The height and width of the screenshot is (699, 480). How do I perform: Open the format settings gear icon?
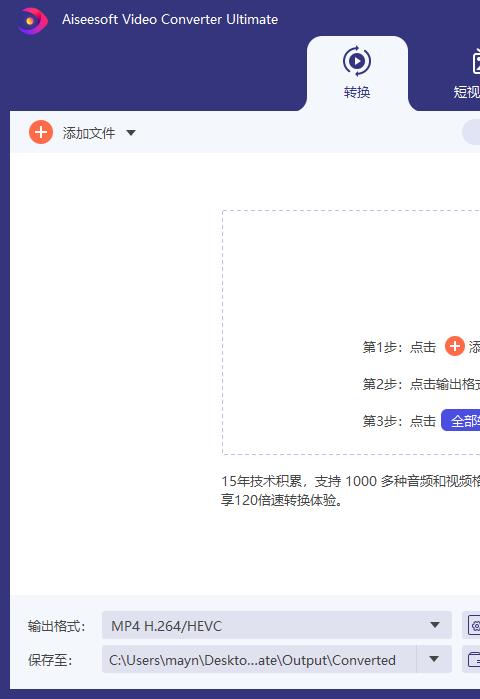pos(473,625)
